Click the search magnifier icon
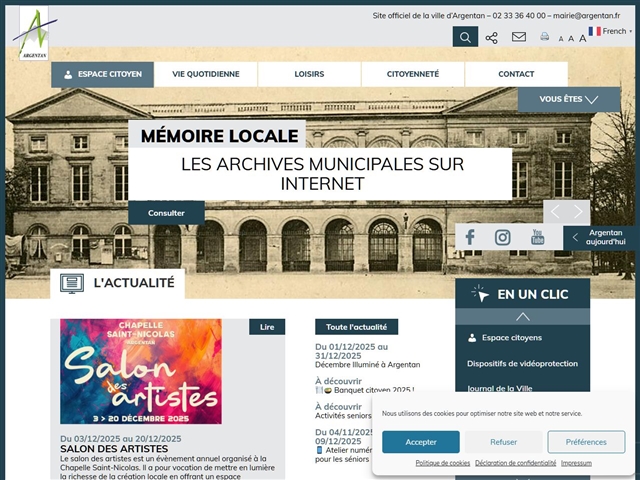Viewport: 640px width, 480px height. click(x=465, y=37)
